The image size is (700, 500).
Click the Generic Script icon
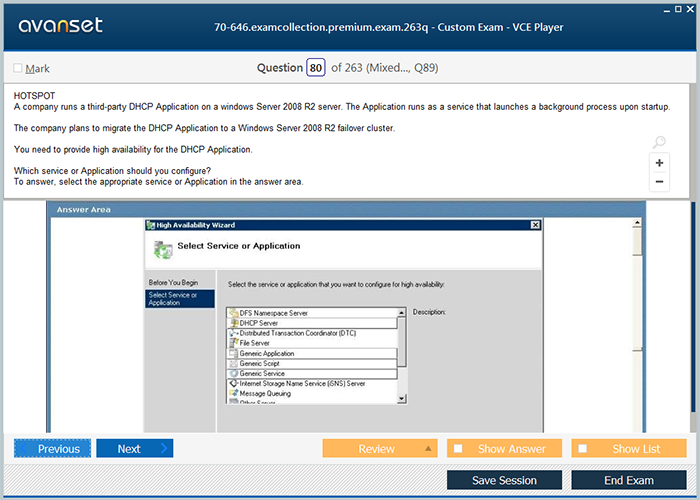click(x=233, y=363)
